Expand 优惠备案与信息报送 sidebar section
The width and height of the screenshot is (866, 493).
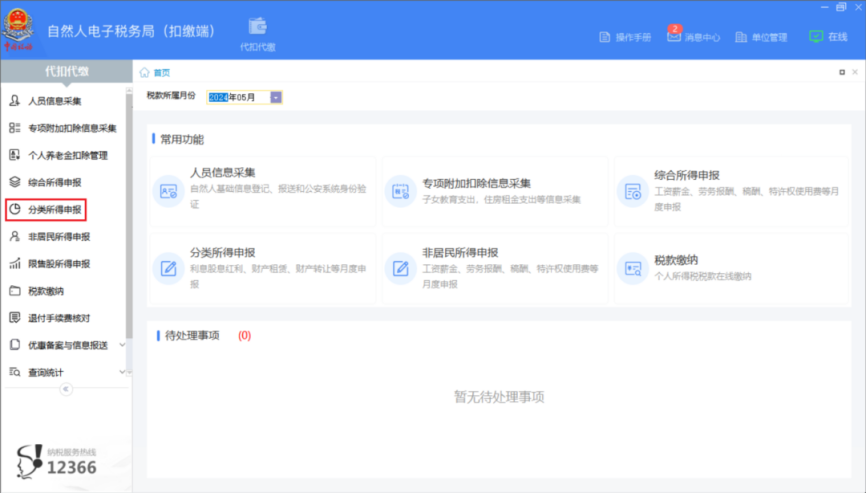click(122, 345)
